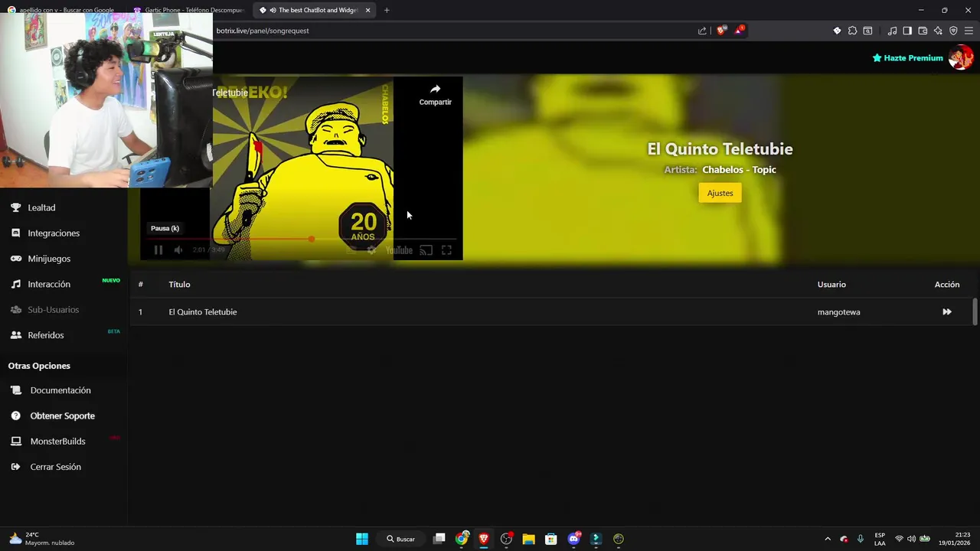Open a new browser tab

coord(387,10)
